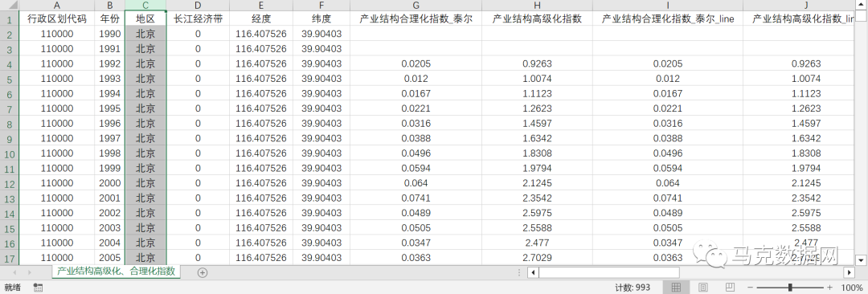Click the 纬度 header cell
Screen dimensions: 868x294
[321, 18]
